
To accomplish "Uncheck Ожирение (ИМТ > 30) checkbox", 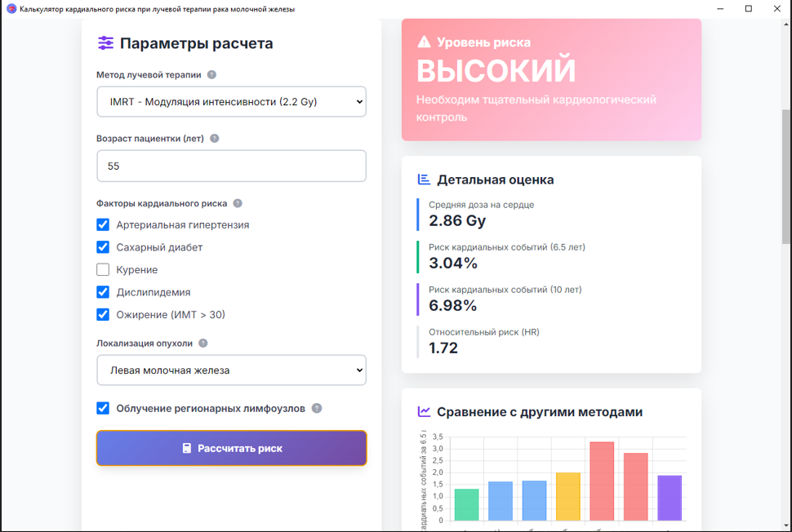I will (103, 314).
